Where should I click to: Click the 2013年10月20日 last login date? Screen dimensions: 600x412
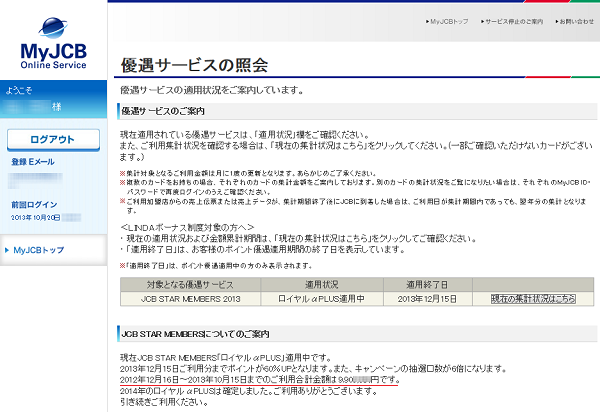35,218
